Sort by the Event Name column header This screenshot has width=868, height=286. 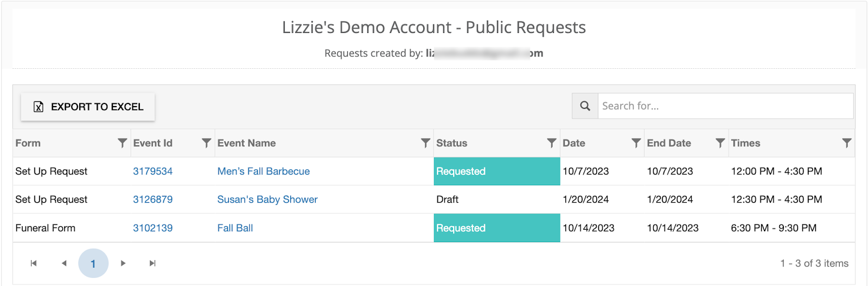246,143
